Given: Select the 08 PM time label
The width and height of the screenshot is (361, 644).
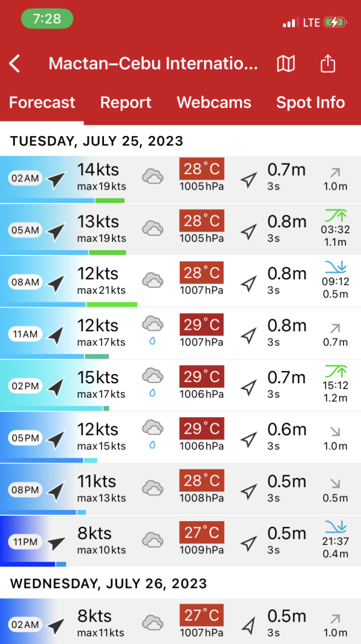Looking at the screenshot, I should click(x=25, y=490).
